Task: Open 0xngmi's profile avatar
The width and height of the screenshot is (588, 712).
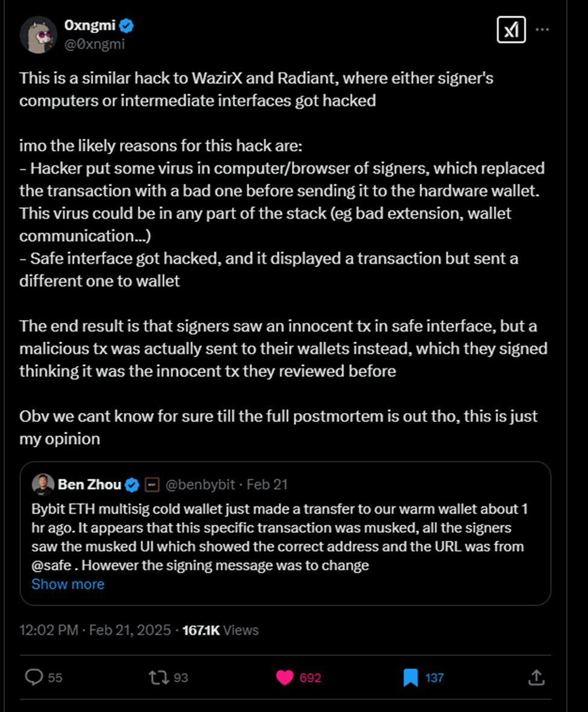Action: 38,34
